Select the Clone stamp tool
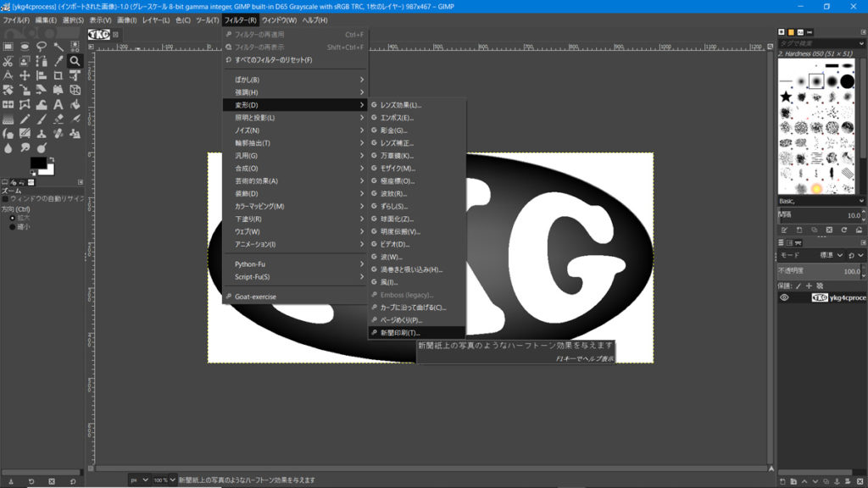Screen dimensions: 868x488 click(x=42, y=133)
